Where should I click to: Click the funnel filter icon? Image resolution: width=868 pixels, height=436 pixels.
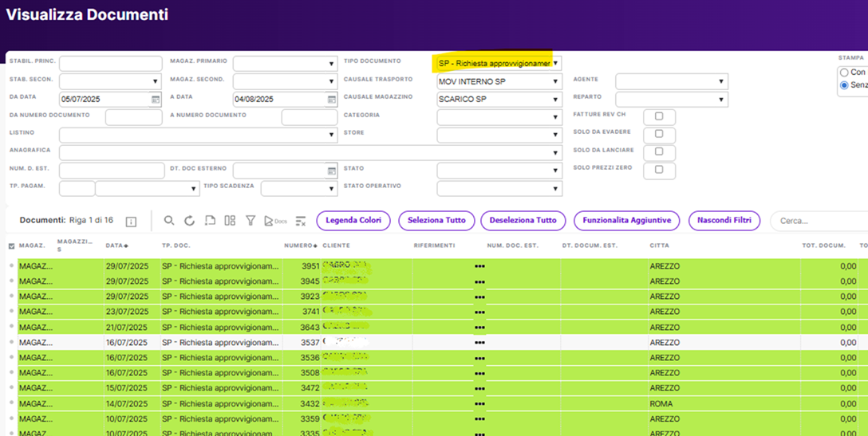pos(251,221)
